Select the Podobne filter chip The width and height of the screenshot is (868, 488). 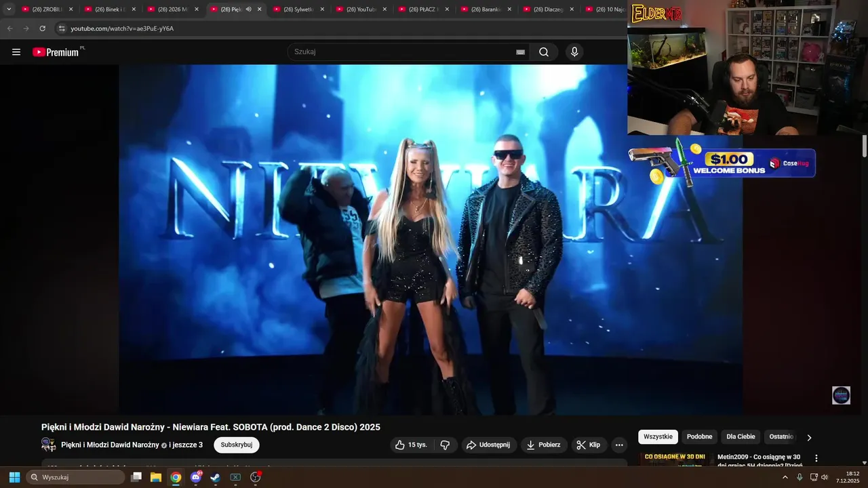click(x=699, y=436)
